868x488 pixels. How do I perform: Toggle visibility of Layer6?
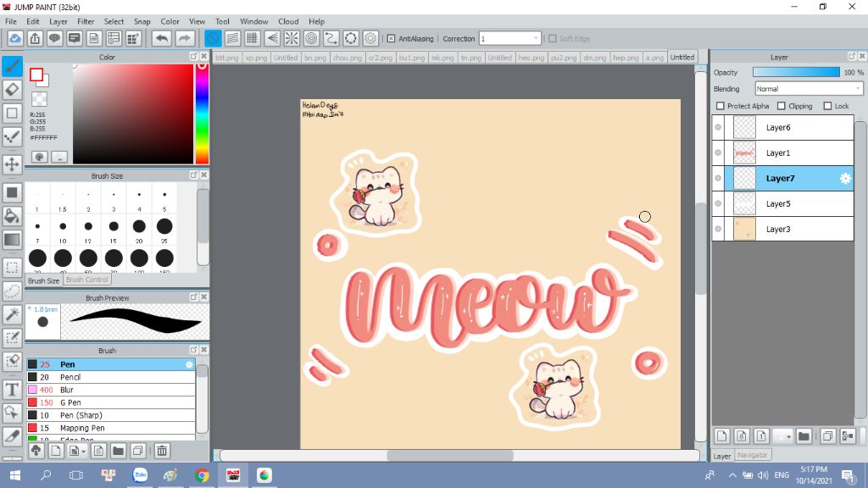point(718,127)
